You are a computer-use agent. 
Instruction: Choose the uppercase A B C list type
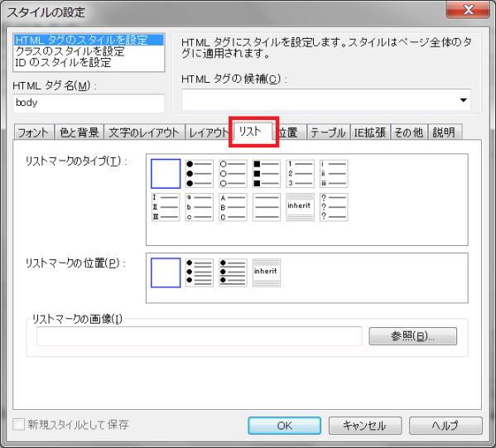233,207
